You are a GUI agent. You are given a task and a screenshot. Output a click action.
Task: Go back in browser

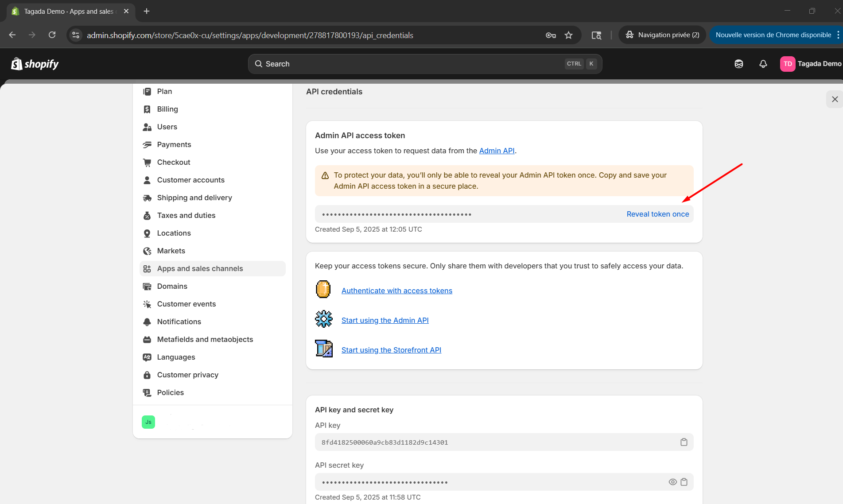coord(12,35)
